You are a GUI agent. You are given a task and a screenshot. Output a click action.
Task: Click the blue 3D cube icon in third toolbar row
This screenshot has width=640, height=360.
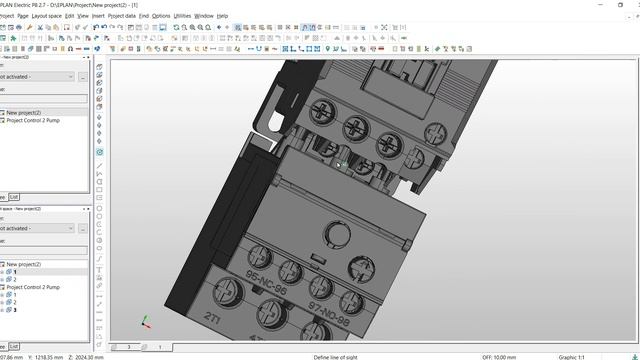click(x=97, y=49)
